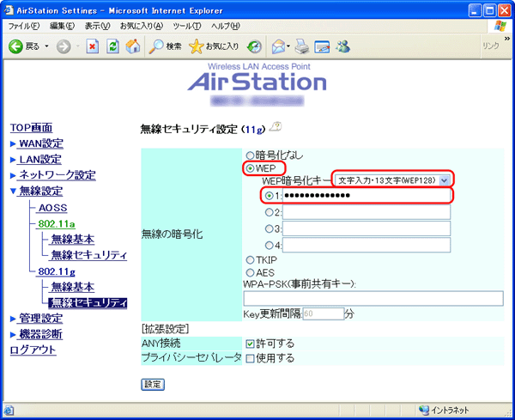Open the AOSS link
This screenshot has width=515, height=420.
pos(53,208)
